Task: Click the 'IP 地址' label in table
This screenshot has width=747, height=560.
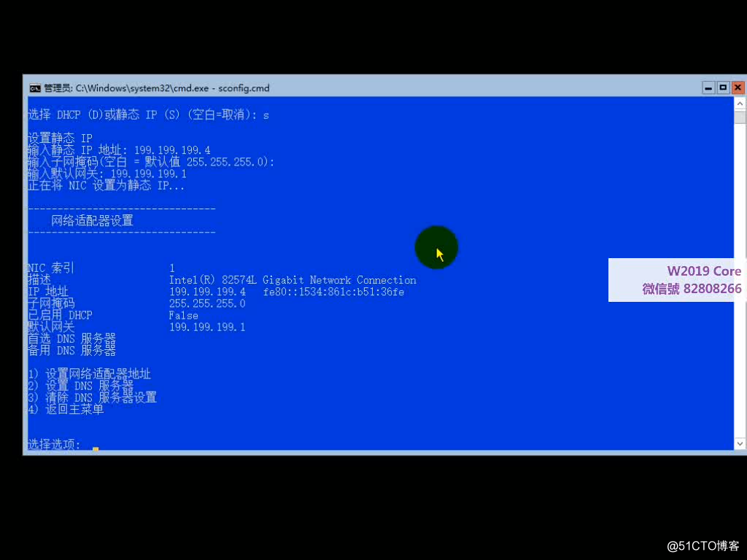Action: coord(48,292)
